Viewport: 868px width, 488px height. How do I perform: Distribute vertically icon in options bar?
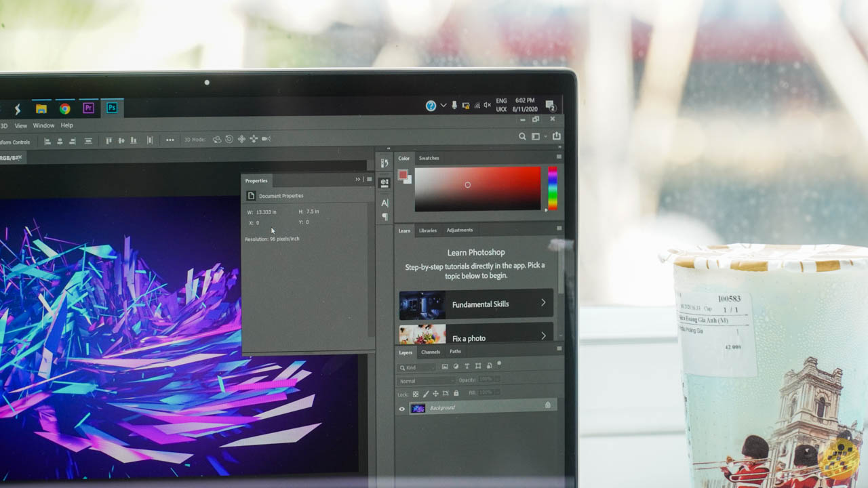tap(88, 141)
